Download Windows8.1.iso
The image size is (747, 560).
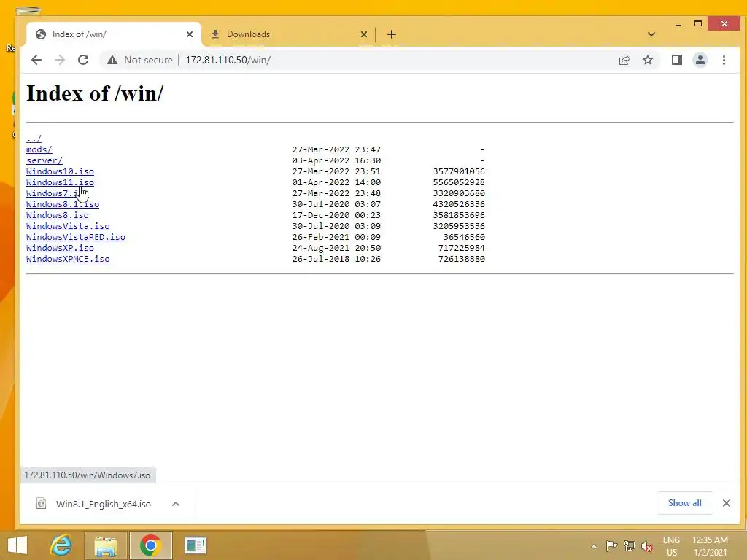click(63, 204)
